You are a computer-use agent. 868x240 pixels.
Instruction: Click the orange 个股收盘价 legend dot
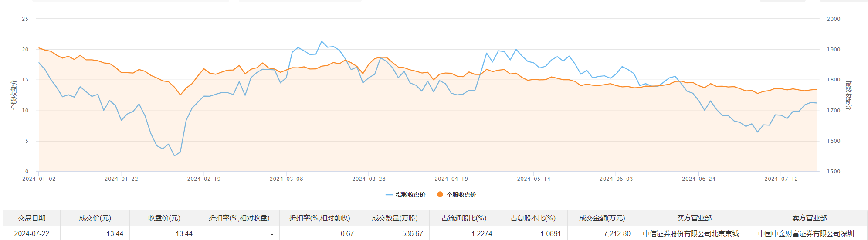click(440, 195)
